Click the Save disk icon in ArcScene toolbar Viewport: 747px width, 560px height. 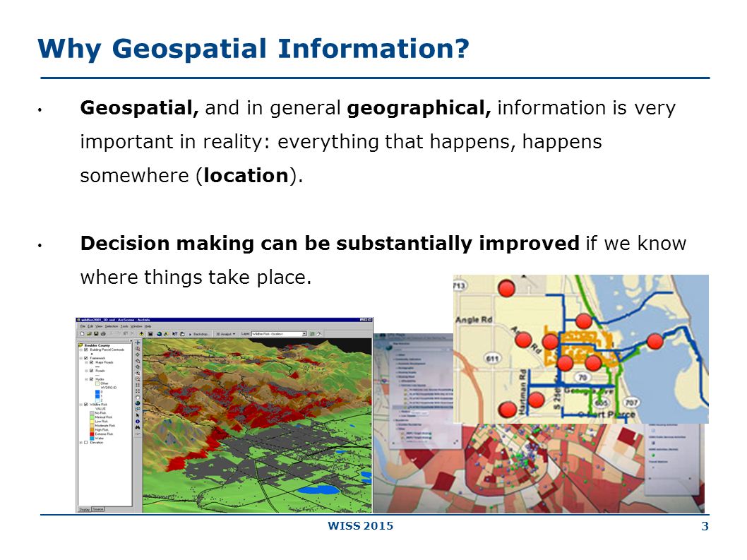[x=96, y=333]
